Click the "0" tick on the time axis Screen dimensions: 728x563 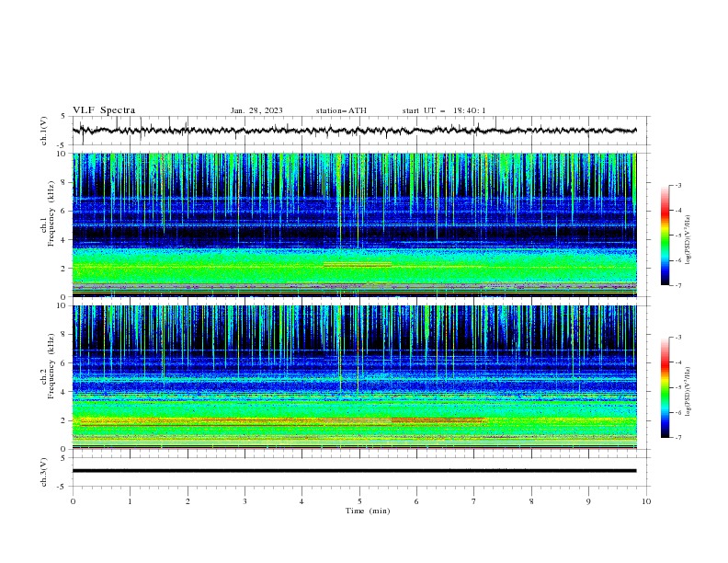[x=73, y=501]
